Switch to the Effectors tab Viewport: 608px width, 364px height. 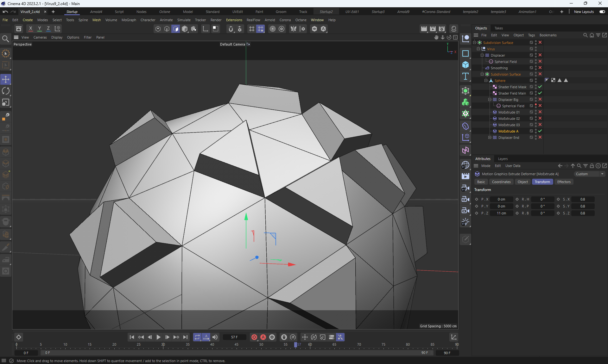coord(564,182)
